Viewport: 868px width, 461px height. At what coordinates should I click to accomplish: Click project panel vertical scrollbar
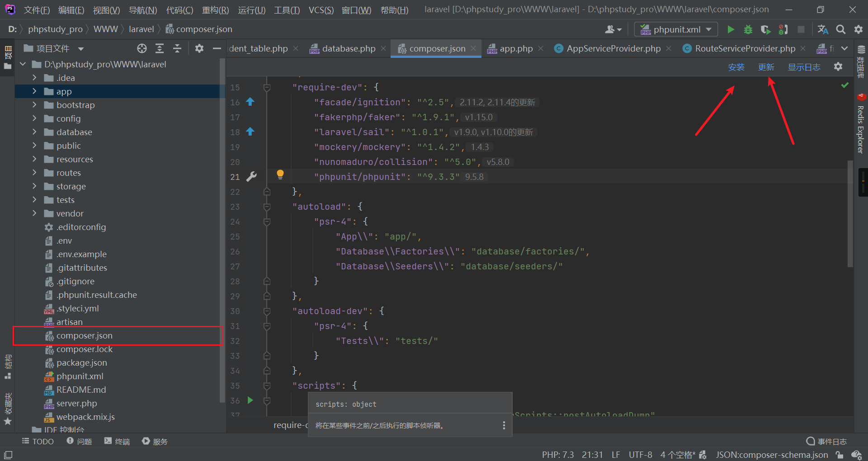(222, 230)
